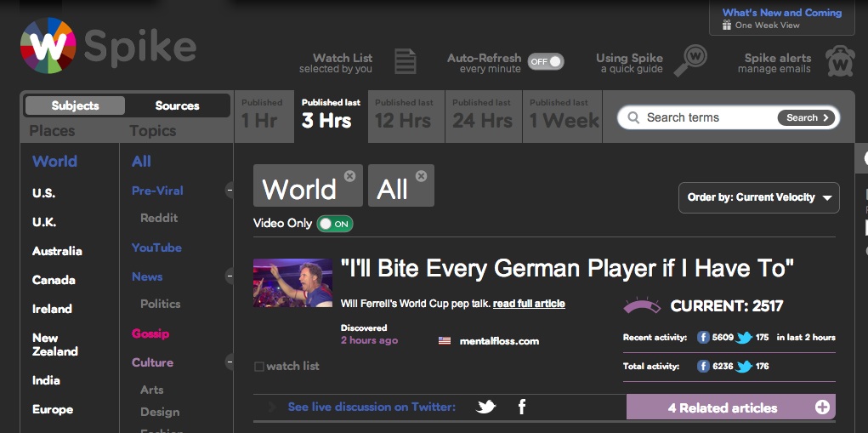Image resolution: width=868 pixels, height=433 pixels.
Task: Remove the World filter tag
Action: pyautogui.click(x=349, y=176)
